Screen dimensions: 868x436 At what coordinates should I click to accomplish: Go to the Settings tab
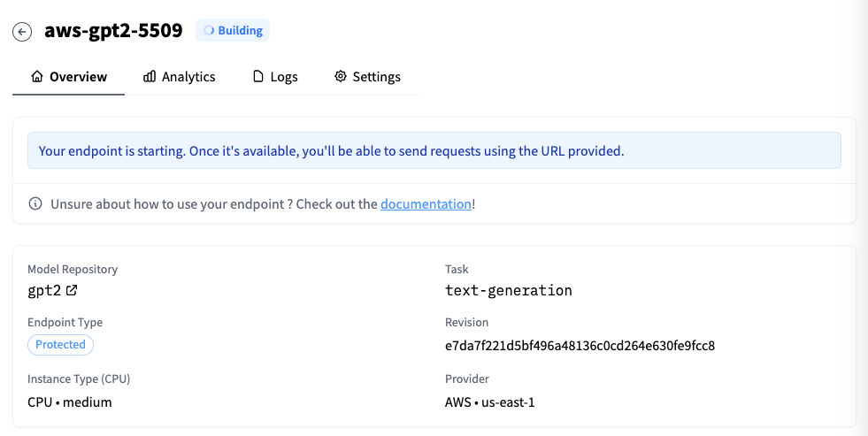(376, 77)
